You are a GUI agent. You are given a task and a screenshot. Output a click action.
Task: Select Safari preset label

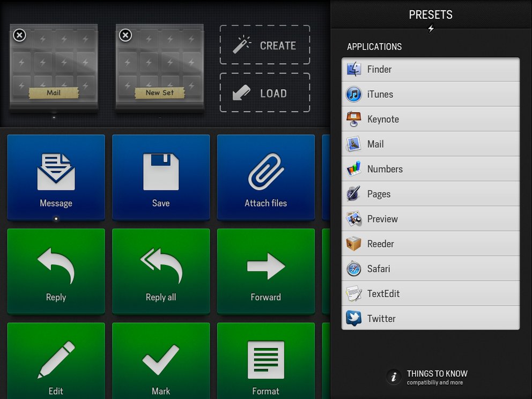(x=379, y=269)
